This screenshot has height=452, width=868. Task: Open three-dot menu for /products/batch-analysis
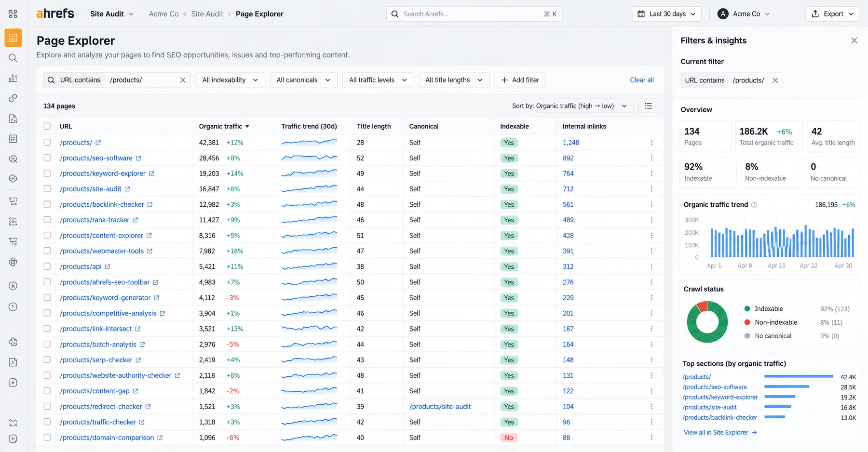coord(651,344)
